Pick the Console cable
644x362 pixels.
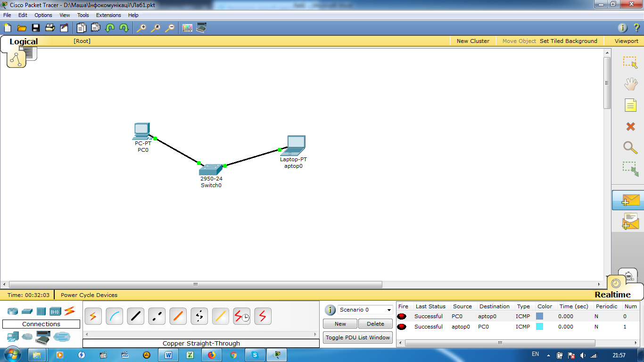click(114, 316)
